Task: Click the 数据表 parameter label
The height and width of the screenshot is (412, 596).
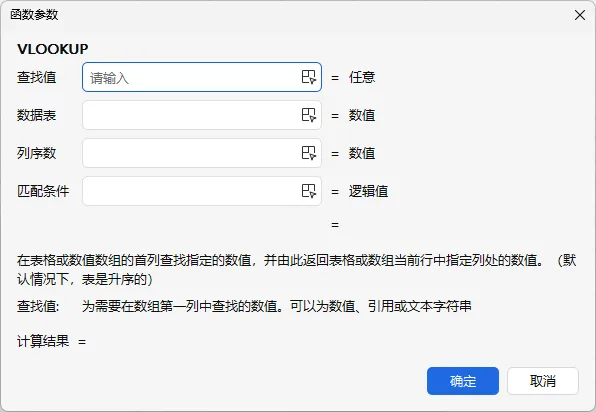Action: pos(36,115)
